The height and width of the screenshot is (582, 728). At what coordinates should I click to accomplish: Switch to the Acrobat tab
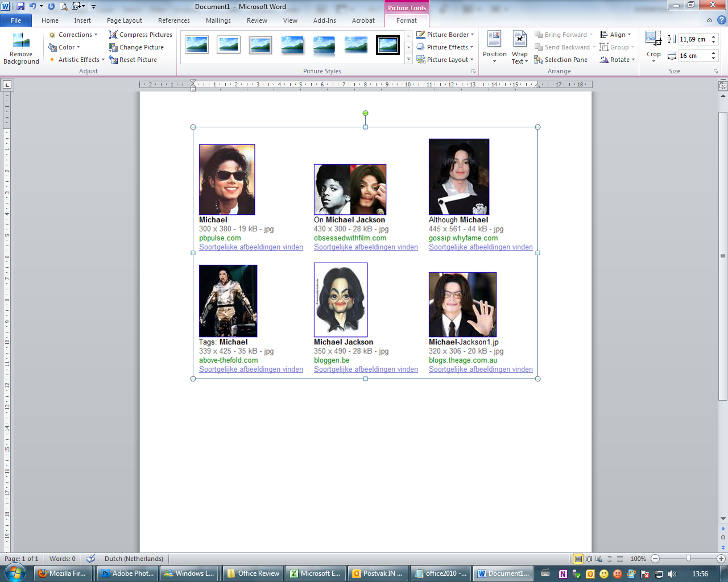pyautogui.click(x=363, y=20)
